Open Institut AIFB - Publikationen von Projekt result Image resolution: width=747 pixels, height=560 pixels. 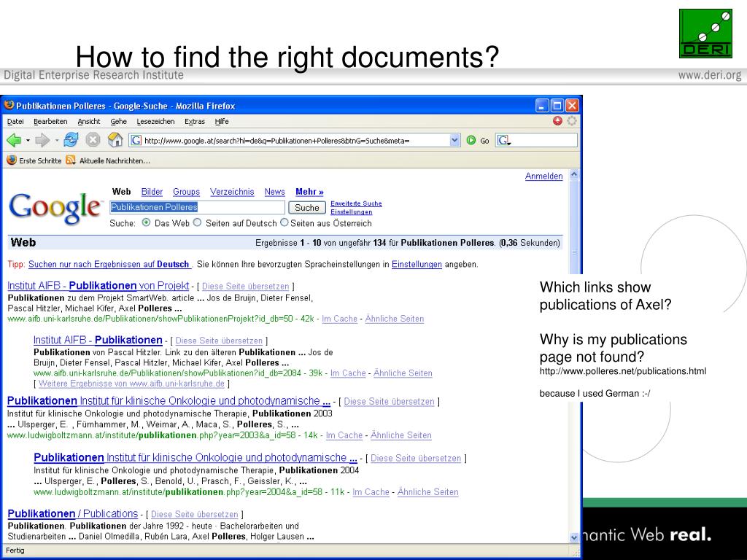click(x=98, y=285)
